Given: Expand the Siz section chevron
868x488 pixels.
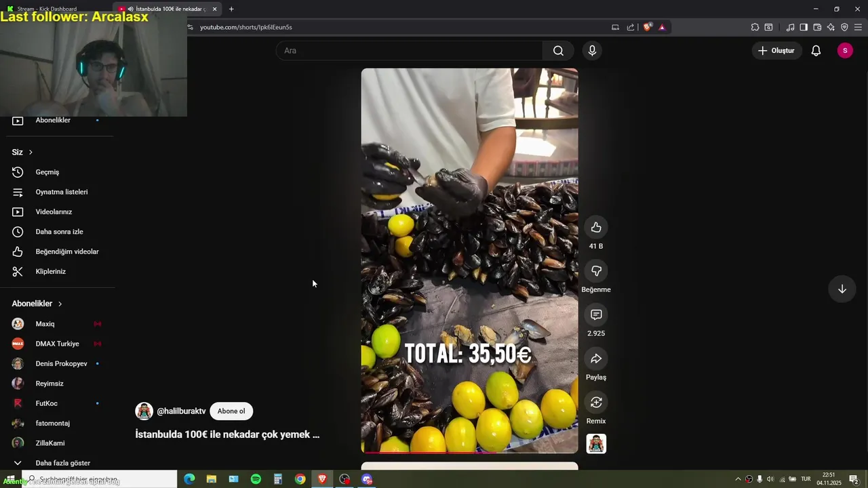Looking at the screenshot, I should (31, 152).
